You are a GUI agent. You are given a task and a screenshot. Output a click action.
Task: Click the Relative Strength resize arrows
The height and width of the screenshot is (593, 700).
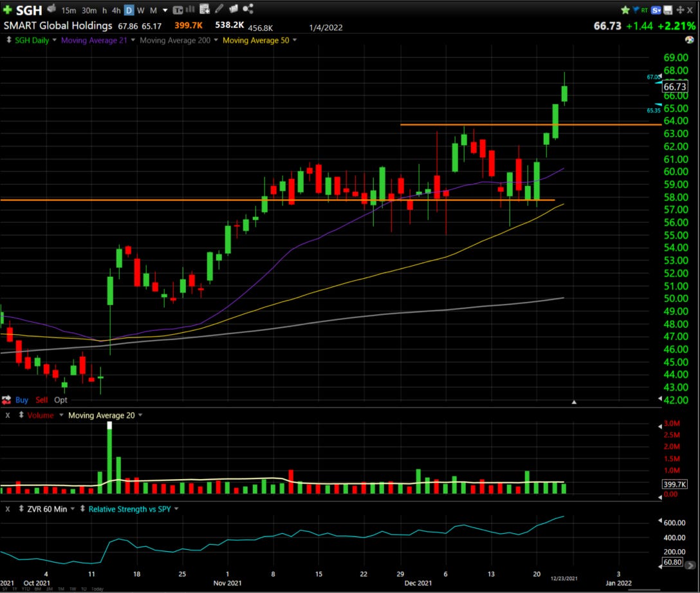(82, 509)
